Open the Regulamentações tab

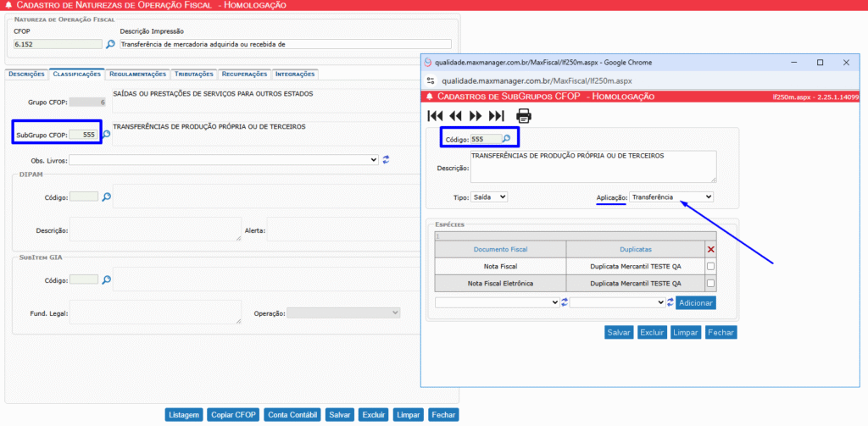click(138, 75)
